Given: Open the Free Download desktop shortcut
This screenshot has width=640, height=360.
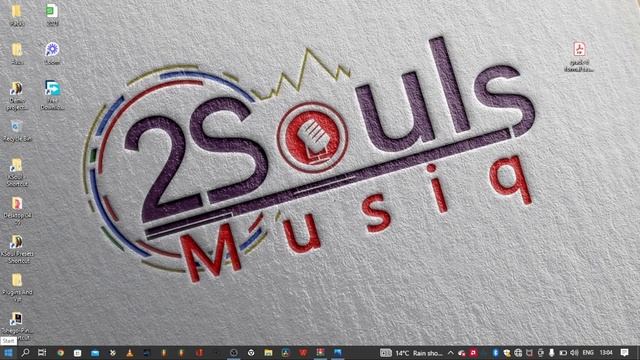Looking at the screenshot, I should click(52, 96).
